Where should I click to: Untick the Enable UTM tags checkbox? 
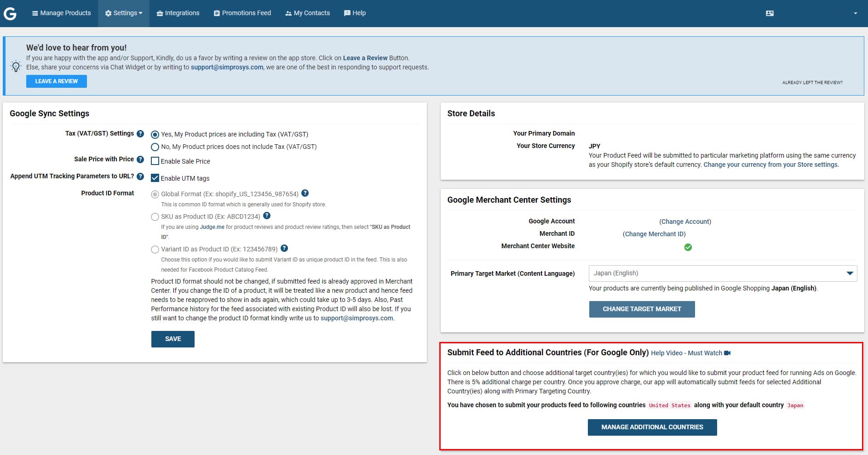[x=155, y=178]
